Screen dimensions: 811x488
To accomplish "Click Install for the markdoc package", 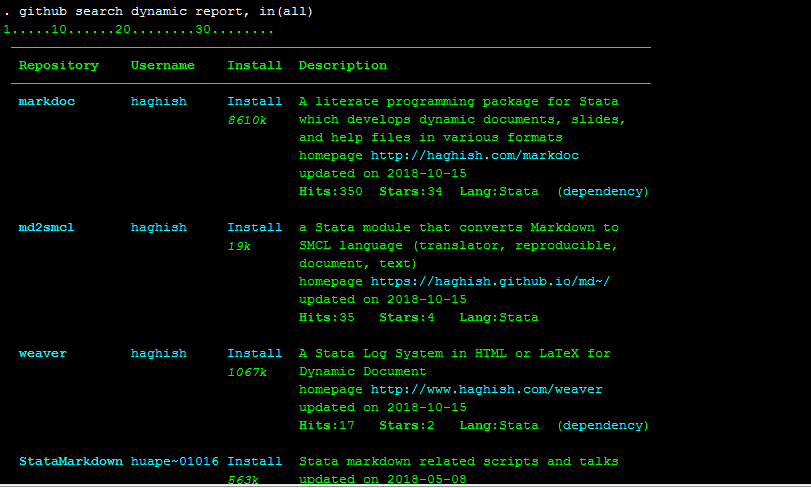I will pos(255,101).
